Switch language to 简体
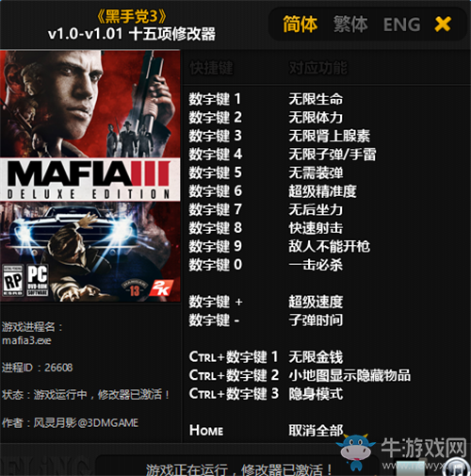Screen dimensions: 471x476 click(300, 25)
